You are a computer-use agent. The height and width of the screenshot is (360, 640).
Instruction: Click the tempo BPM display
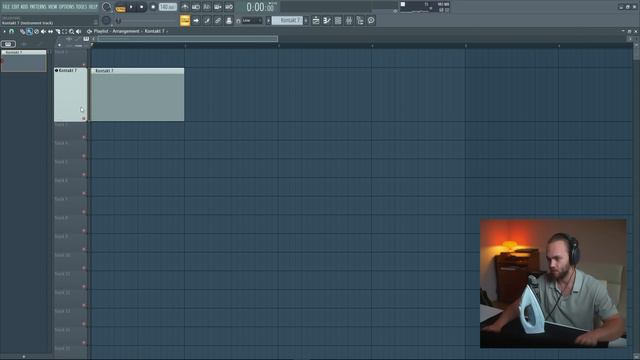[x=168, y=7]
